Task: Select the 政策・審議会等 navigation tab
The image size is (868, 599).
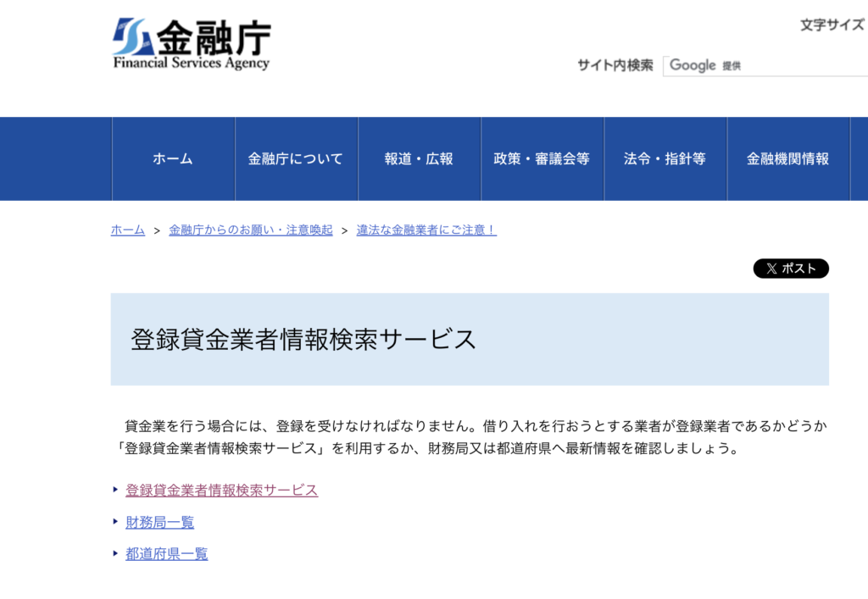Action: point(542,158)
